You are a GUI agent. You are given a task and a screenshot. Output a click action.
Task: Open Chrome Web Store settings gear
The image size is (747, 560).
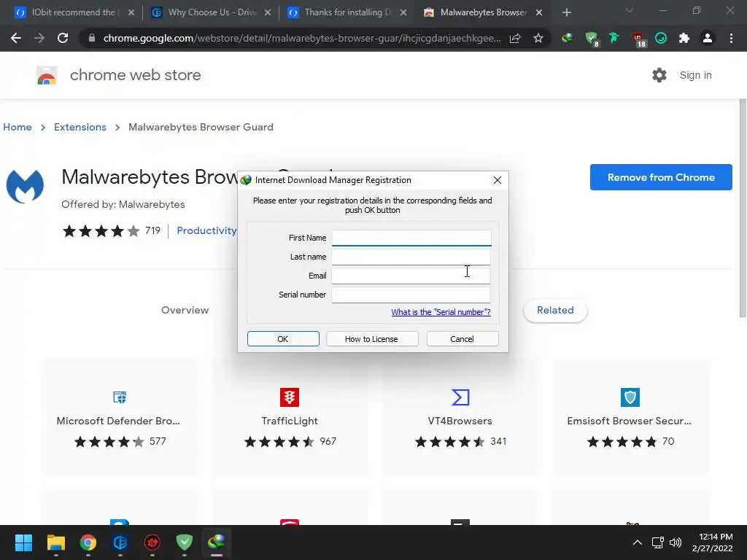pyautogui.click(x=659, y=75)
